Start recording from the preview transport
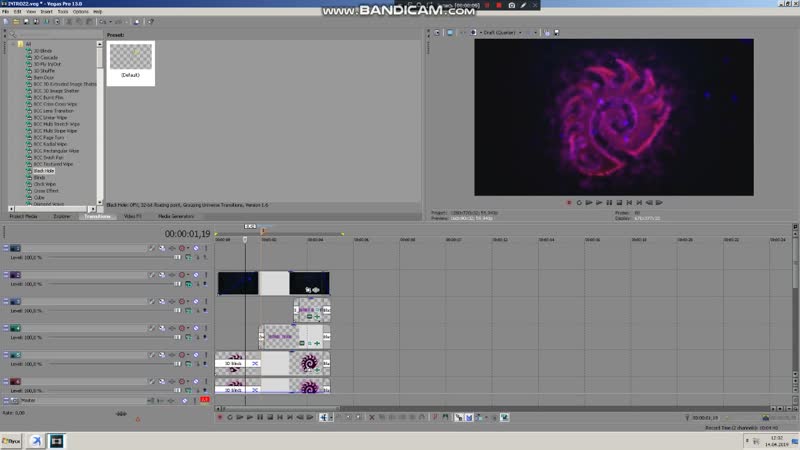Image resolution: width=800 pixels, height=450 pixels. coord(569,203)
